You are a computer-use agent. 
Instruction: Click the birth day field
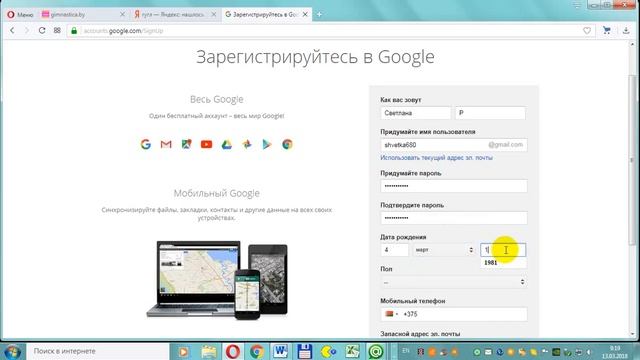click(x=394, y=250)
